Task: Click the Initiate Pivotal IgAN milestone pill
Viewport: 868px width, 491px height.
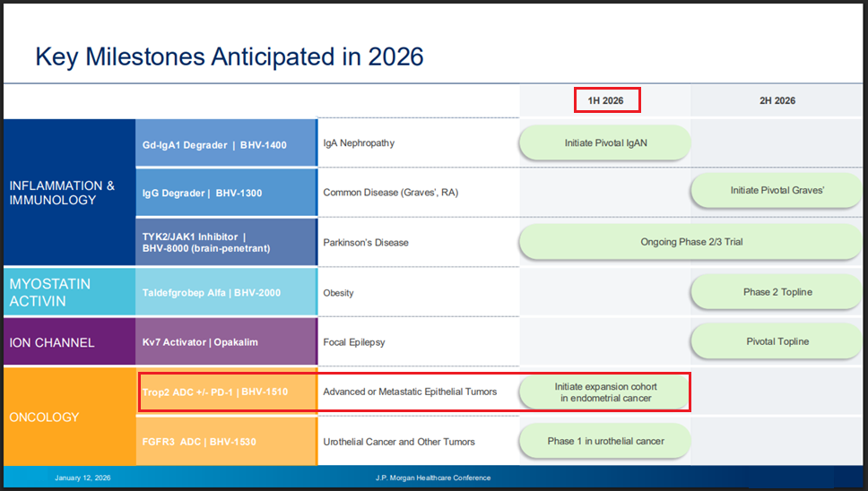Action: tap(605, 142)
